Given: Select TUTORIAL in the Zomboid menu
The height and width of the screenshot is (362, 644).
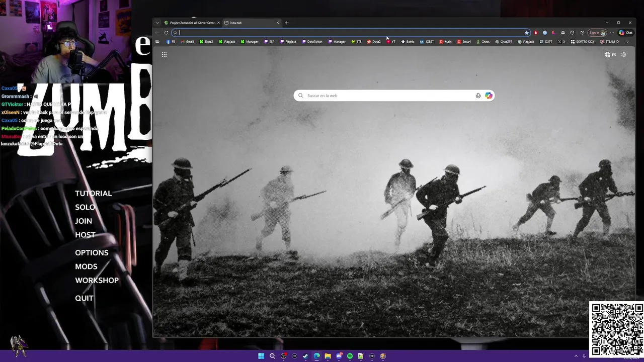Looking at the screenshot, I should 94,194.
